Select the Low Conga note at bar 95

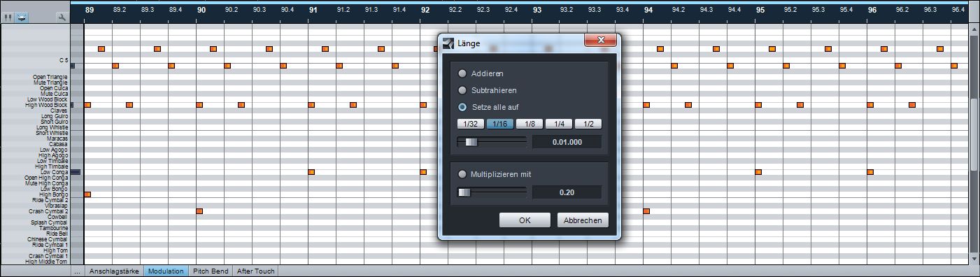coord(758,171)
